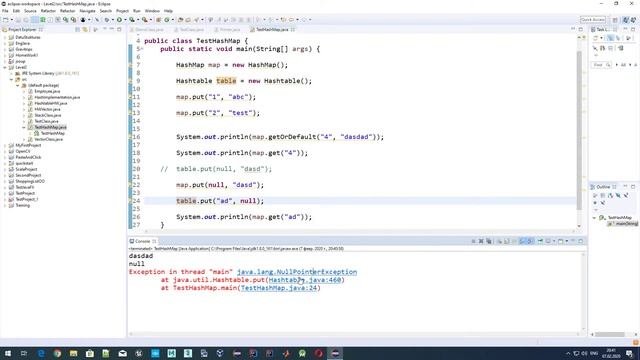Click the New Java Class toolbar icon
Viewport: 640px width, 360px height.
(167, 20)
